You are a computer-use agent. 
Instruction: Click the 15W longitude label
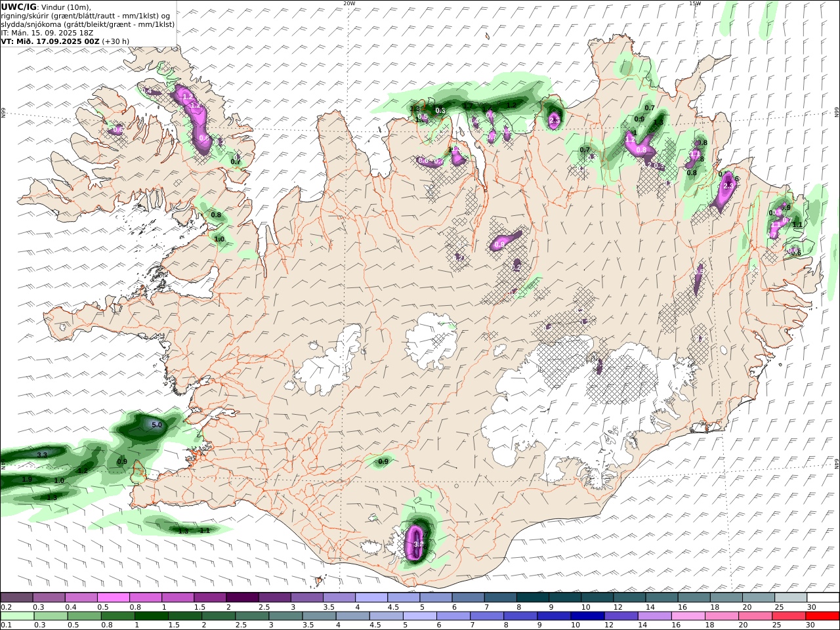[x=695, y=3]
